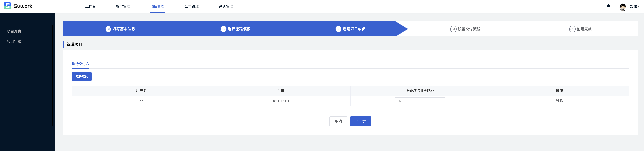This screenshot has width=644, height=151.
Task: Open the 公司管理 menu
Action: (192, 6)
